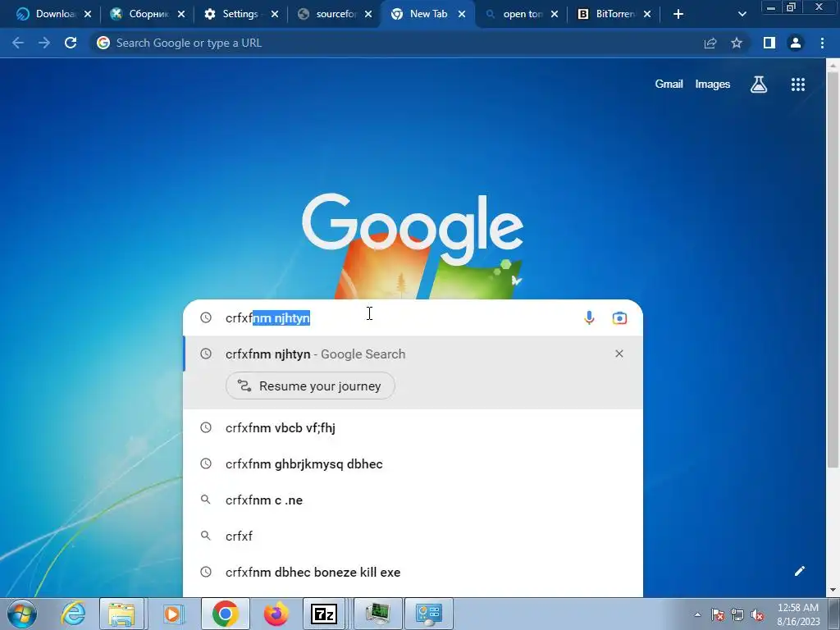
Task: Select suggestion 'crfxfnm c .ne'
Action: [x=413, y=500]
